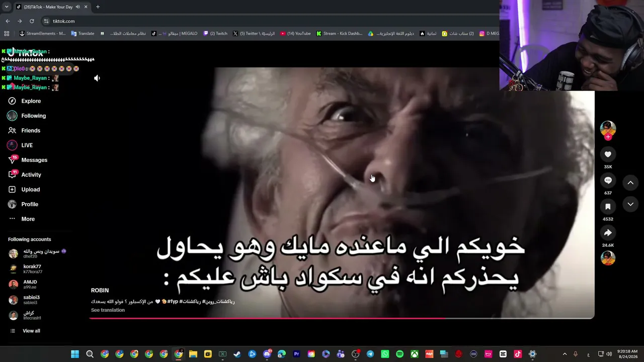This screenshot has height=362, width=644.
Task: Open the system volume tray icon
Action: click(x=609, y=354)
